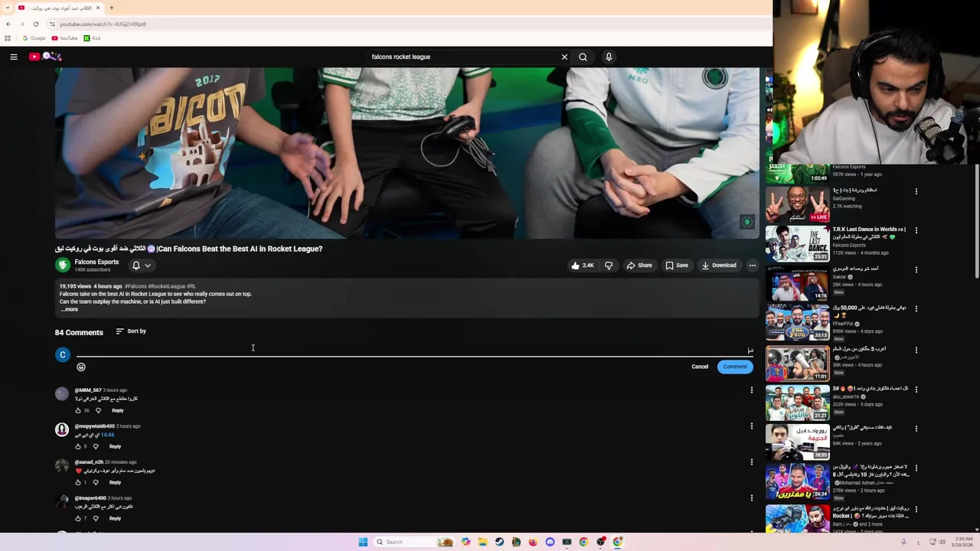
Task: Expand the subscription notification bell dropdown
Action: click(x=141, y=266)
